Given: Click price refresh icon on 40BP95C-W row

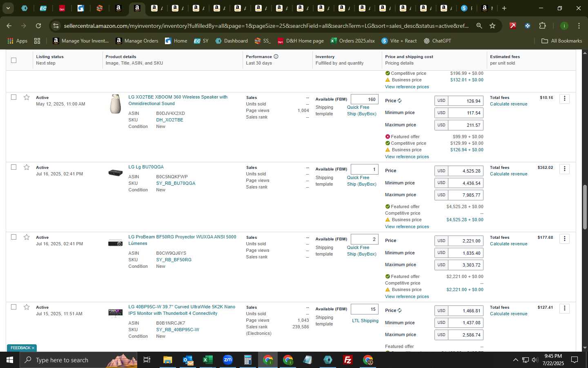Looking at the screenshot, I should (400, 310).
